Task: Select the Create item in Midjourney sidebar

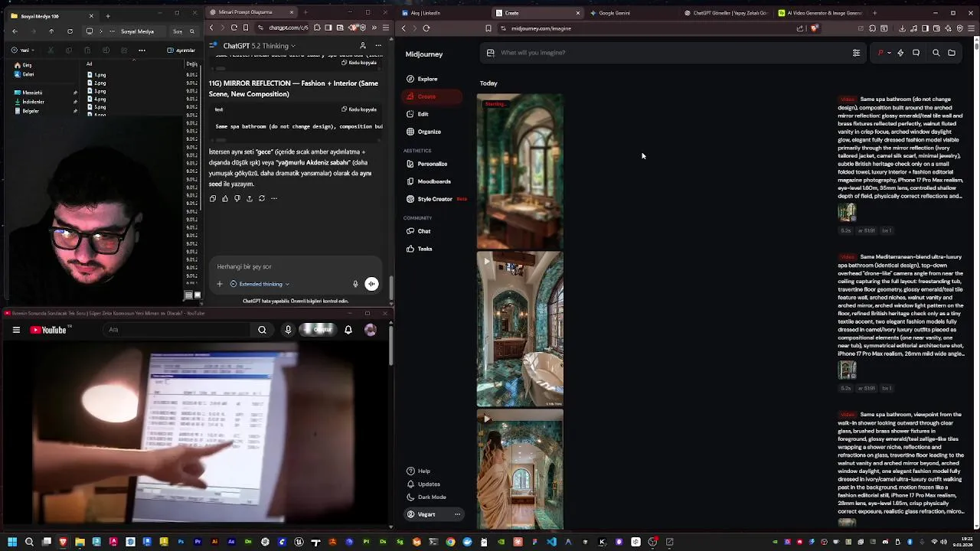Action: pos(432,96)
